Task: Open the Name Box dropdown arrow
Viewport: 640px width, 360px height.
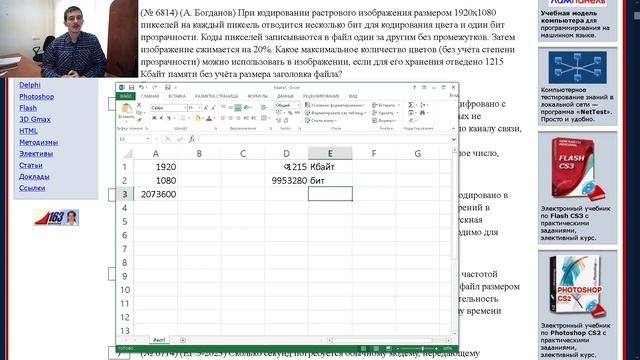Action: pyautogui.click(x=148, y=139)
